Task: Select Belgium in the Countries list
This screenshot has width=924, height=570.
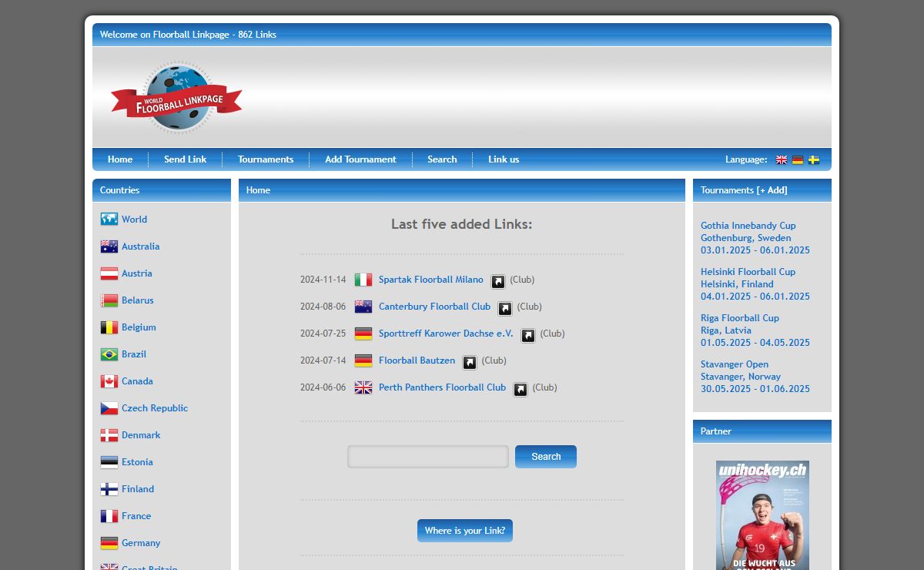Action: coord(139,327)
